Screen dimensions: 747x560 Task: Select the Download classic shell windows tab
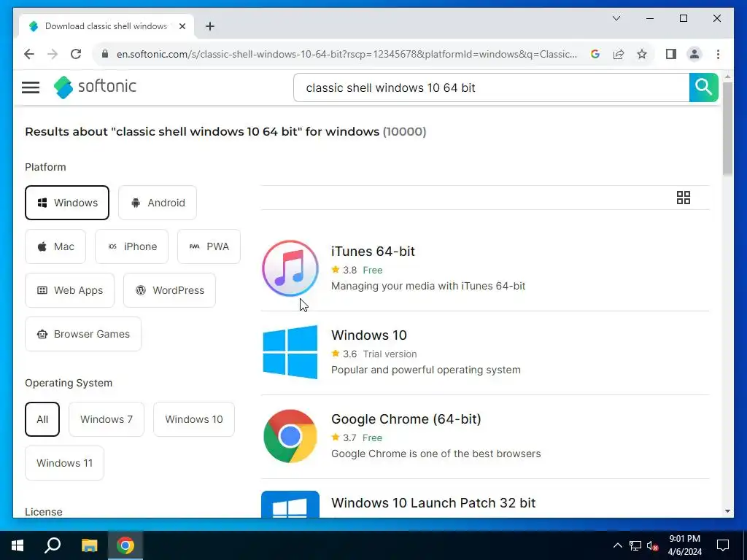pos(107,26)
